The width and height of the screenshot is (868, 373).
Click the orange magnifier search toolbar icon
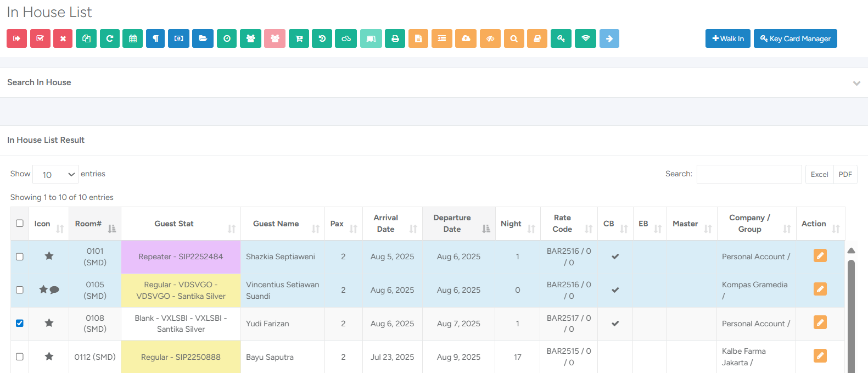514,38
